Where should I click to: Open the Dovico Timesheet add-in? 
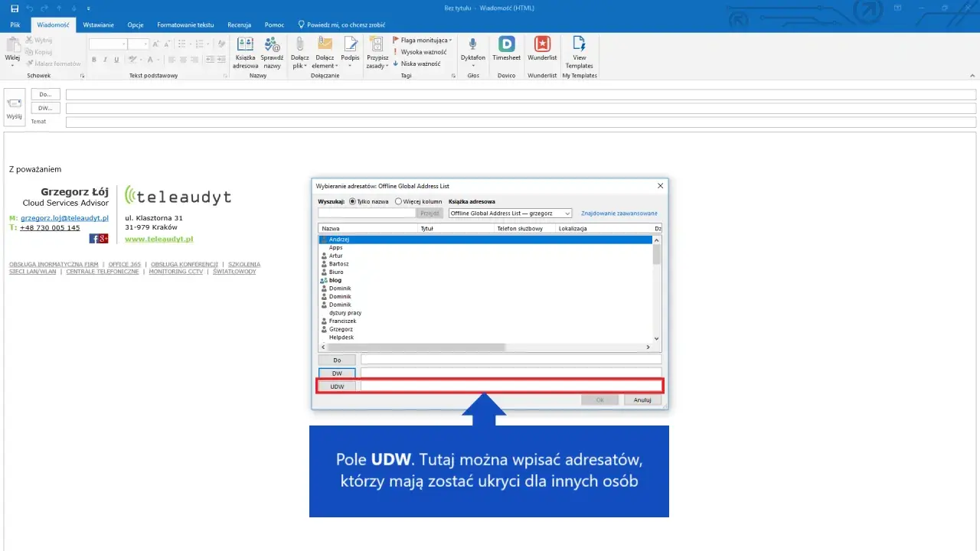point(506,49)
